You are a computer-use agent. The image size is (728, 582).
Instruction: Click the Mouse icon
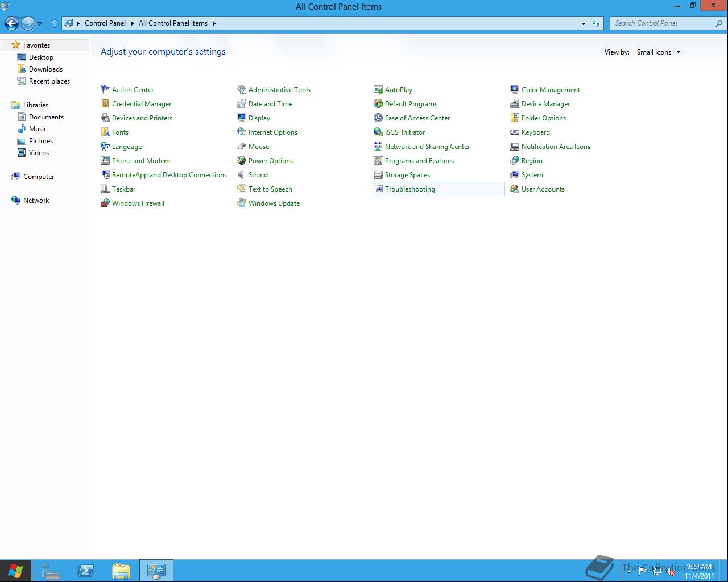point(242,146)
